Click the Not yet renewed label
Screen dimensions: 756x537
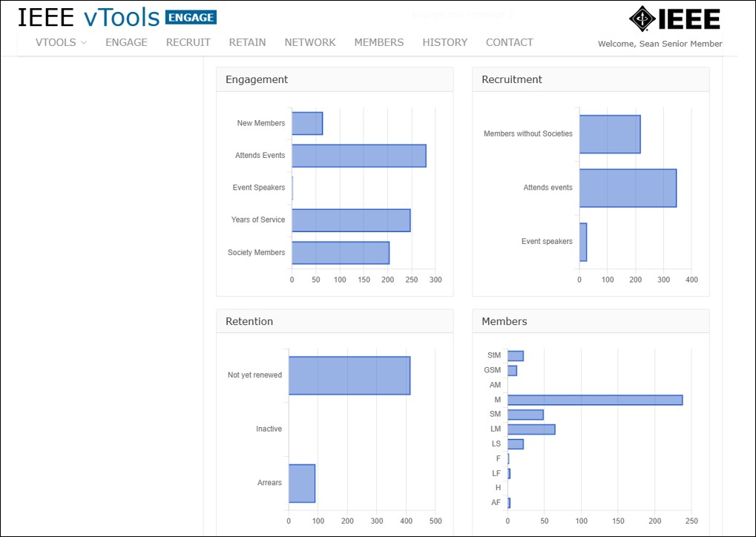[254, 375]
